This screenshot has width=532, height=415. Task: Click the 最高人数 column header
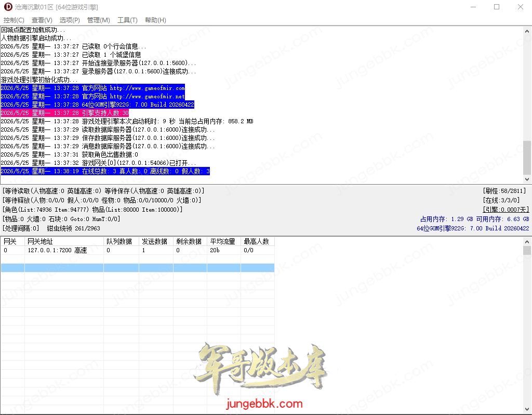coord(258,241)
